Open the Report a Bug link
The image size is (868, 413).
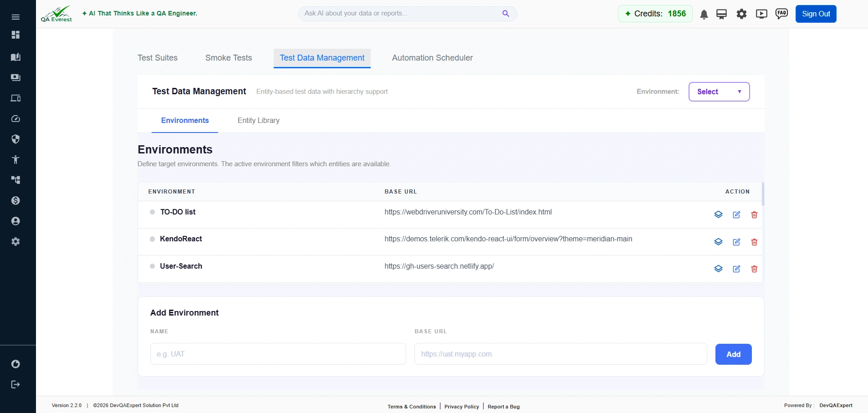click(x=504, y=407)
